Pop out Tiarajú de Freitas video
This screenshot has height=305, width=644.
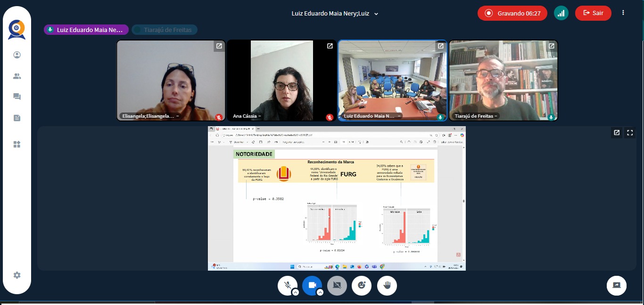pyautogui.click(x=551, y=46)
